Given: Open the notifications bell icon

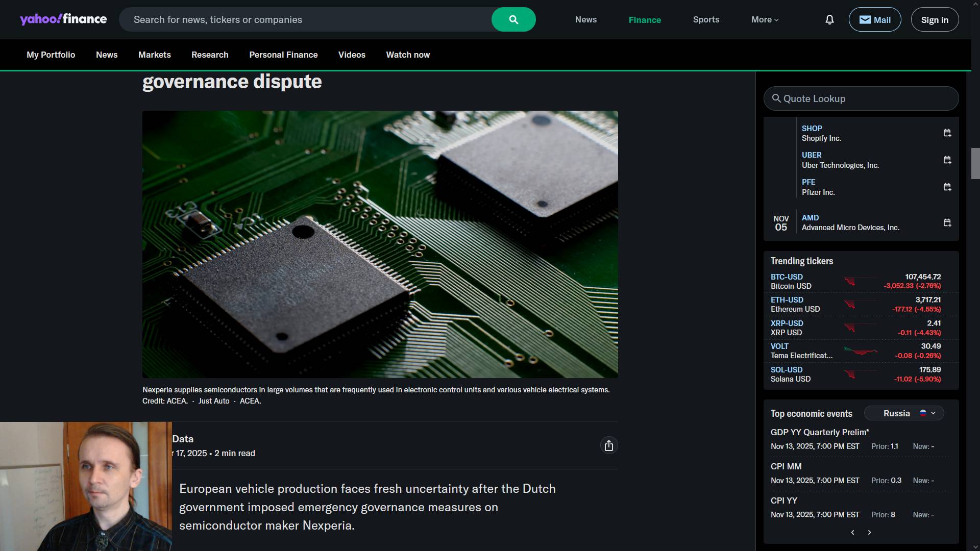Looking at the screenshot, I should [x=829, y=19].
